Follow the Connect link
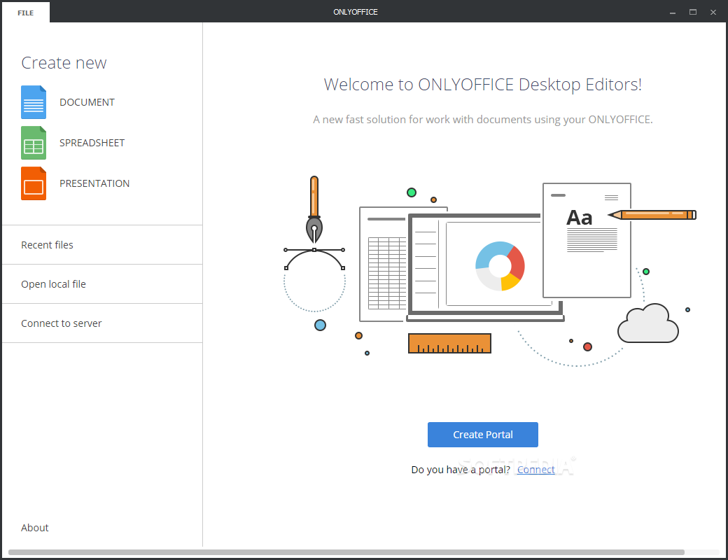This screenshot has height=560, width=728. (535, 470)
